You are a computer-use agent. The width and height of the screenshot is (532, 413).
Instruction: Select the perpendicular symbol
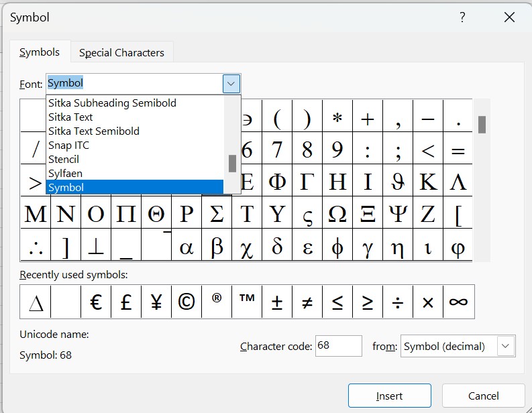96,245
